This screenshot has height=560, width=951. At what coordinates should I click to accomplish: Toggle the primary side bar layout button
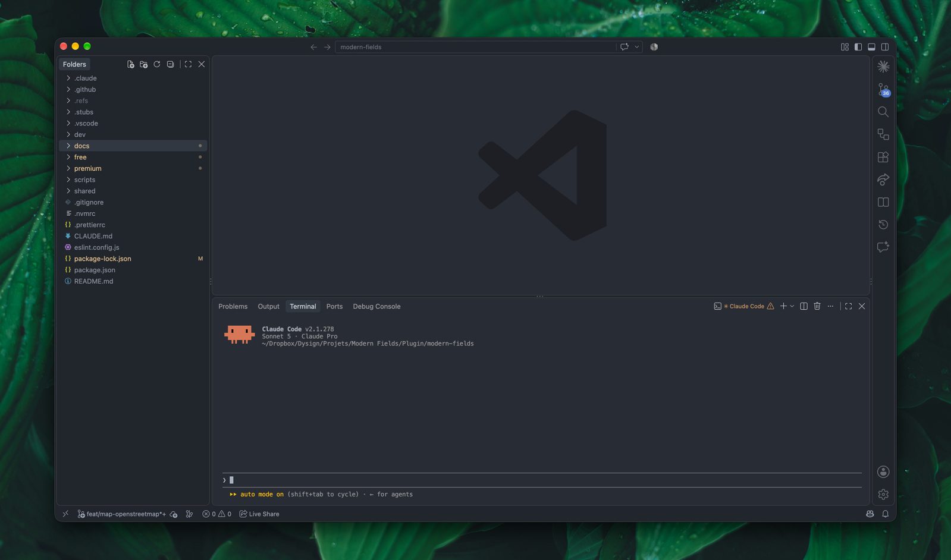(x=858, y=47)
